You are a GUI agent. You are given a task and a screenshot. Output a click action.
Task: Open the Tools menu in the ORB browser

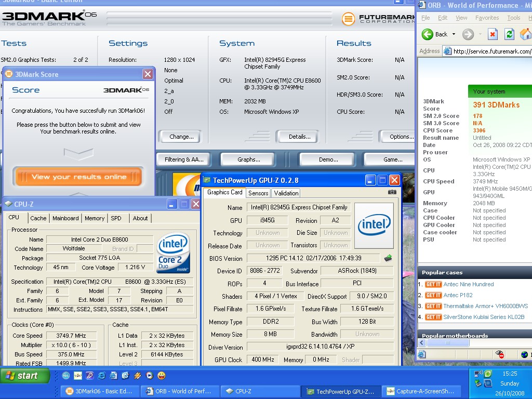(514, 18)
